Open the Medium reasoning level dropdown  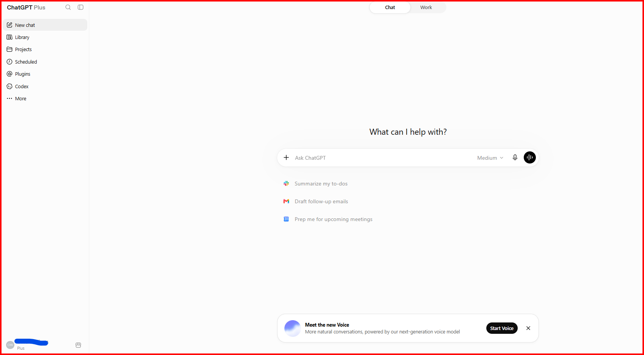490,158
